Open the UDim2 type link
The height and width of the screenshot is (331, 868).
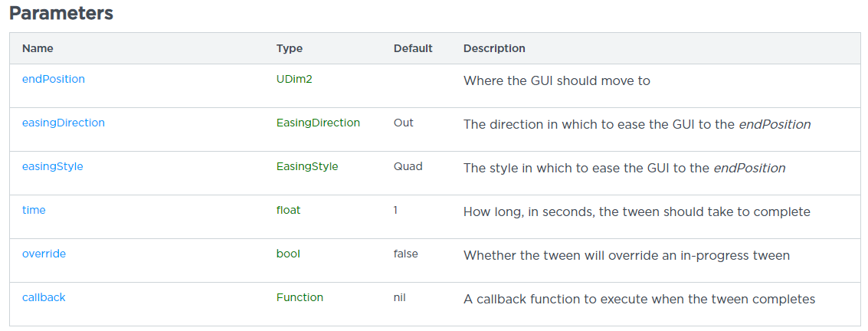click(x=295, y=79)
